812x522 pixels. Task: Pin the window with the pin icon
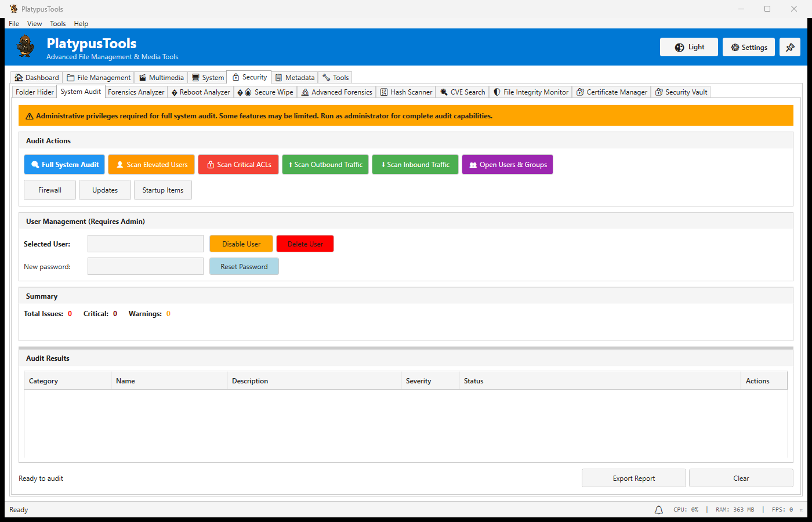pos(789,47)
